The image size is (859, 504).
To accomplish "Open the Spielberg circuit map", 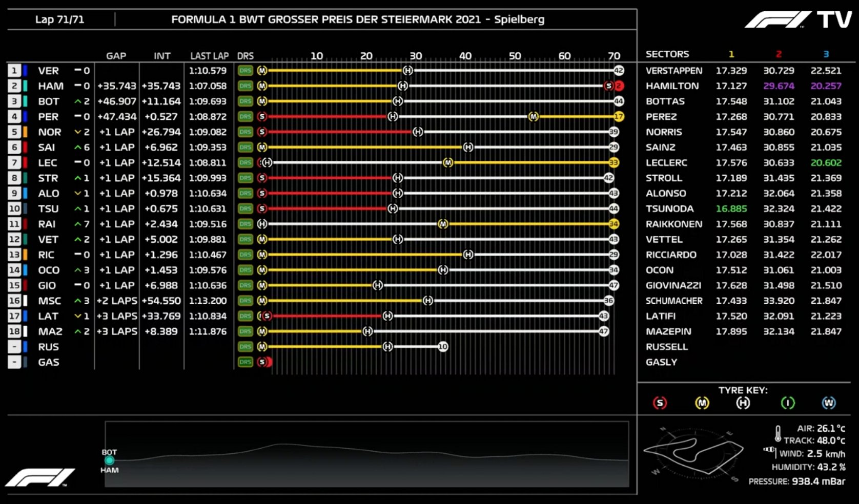I will tap(693, 453).
